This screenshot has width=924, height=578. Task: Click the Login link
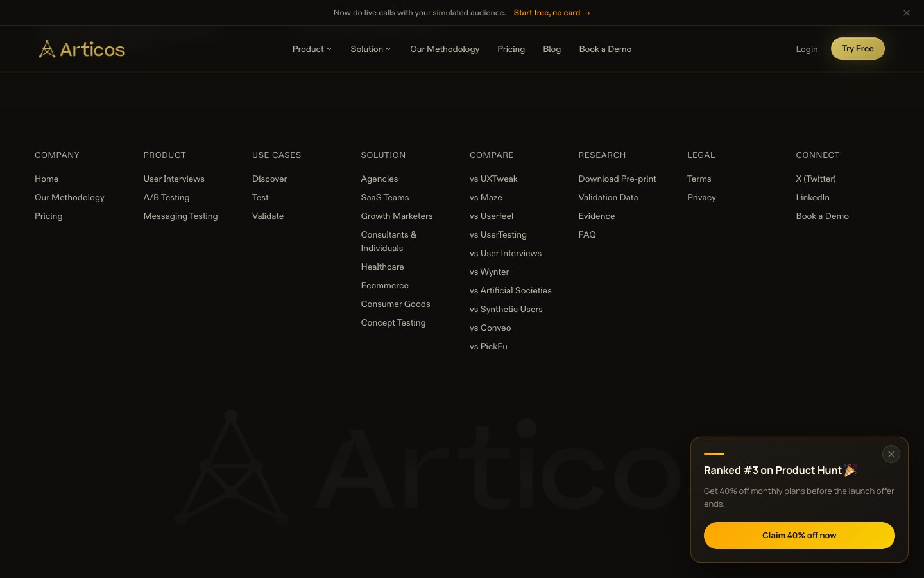click(x=807, y=49)
